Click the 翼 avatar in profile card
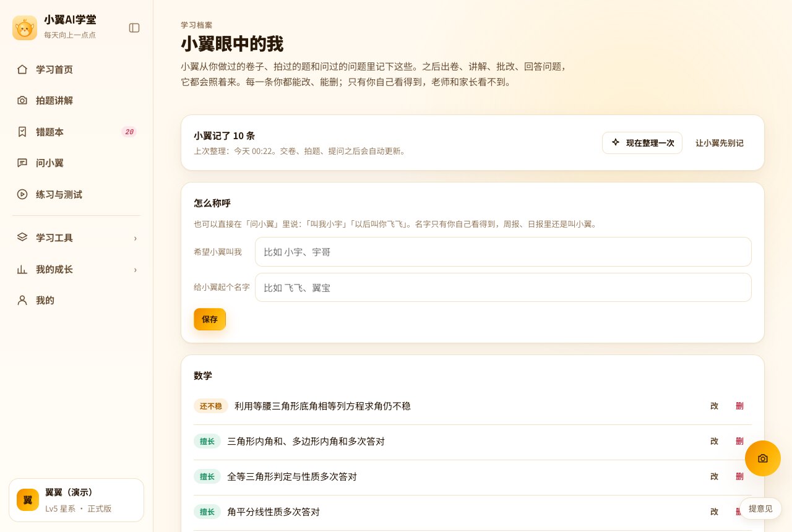Viewport: 792px width, 532px height. coord(28,500)
